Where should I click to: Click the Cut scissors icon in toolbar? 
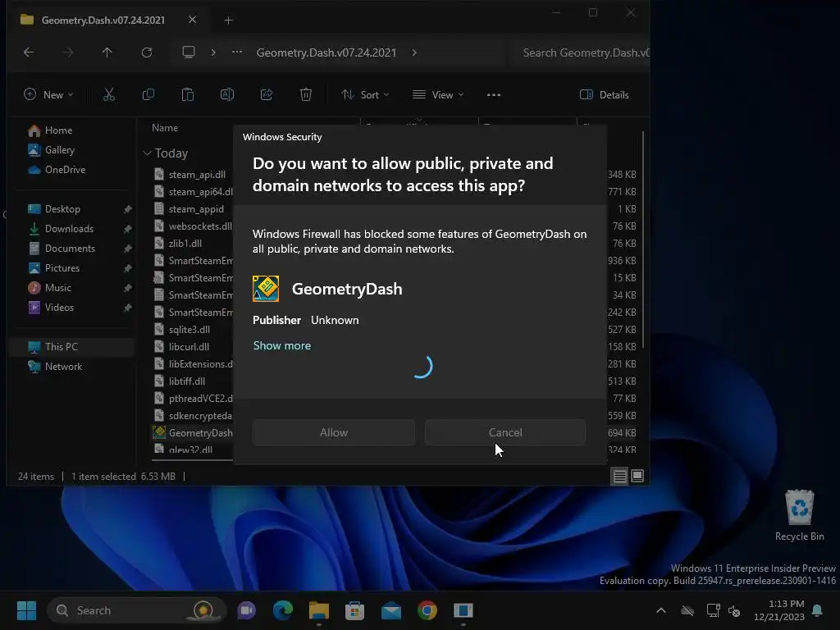(109, 95)
